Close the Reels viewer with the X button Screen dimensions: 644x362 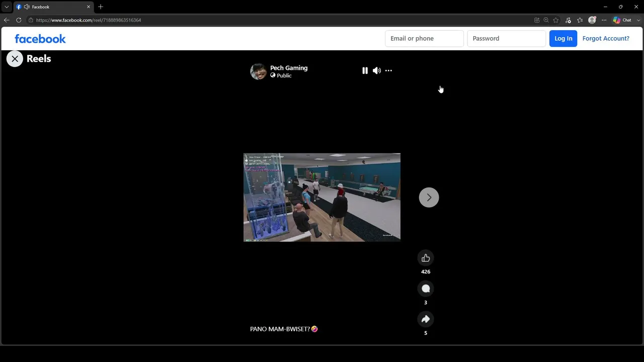tap(15, 59)
